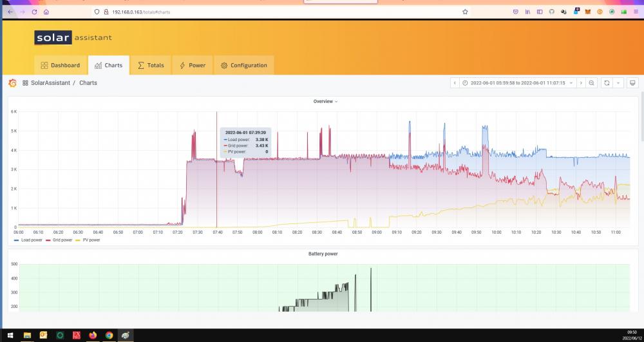
Task: Open the GitHub extension icon
Action: click(552, 12)
